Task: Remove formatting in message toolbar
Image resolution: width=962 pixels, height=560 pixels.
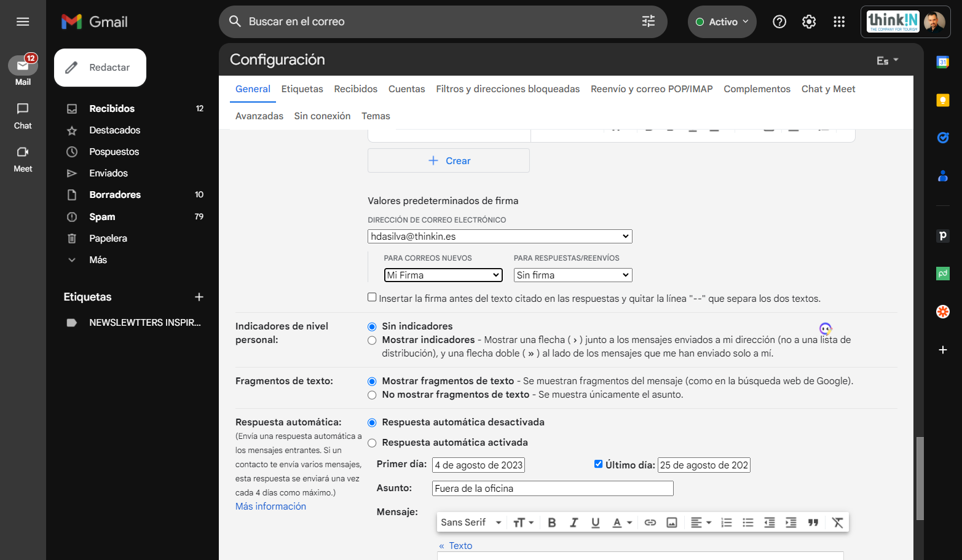Action: click(x=837, y=523)
